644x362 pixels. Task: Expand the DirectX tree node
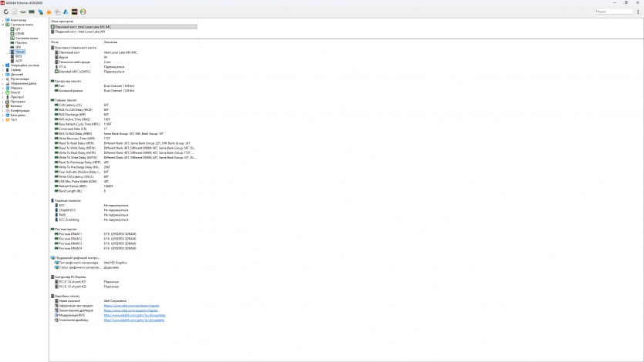point(2,92)
